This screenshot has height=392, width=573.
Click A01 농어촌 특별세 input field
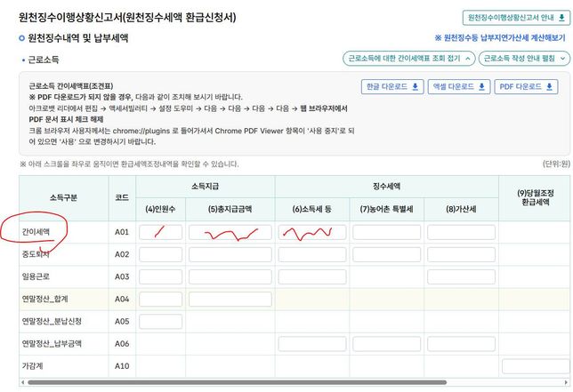coord(386,232)
